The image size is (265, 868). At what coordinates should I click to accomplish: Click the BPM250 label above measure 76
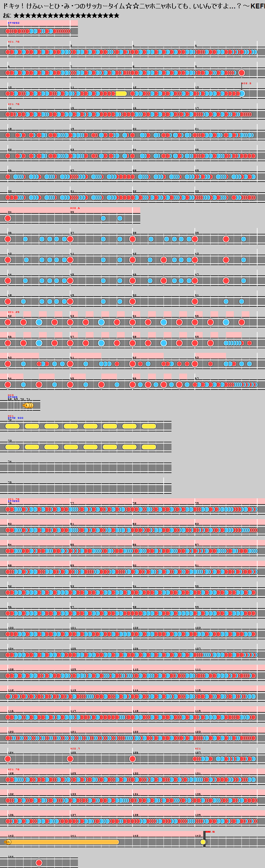pos(14,501)
